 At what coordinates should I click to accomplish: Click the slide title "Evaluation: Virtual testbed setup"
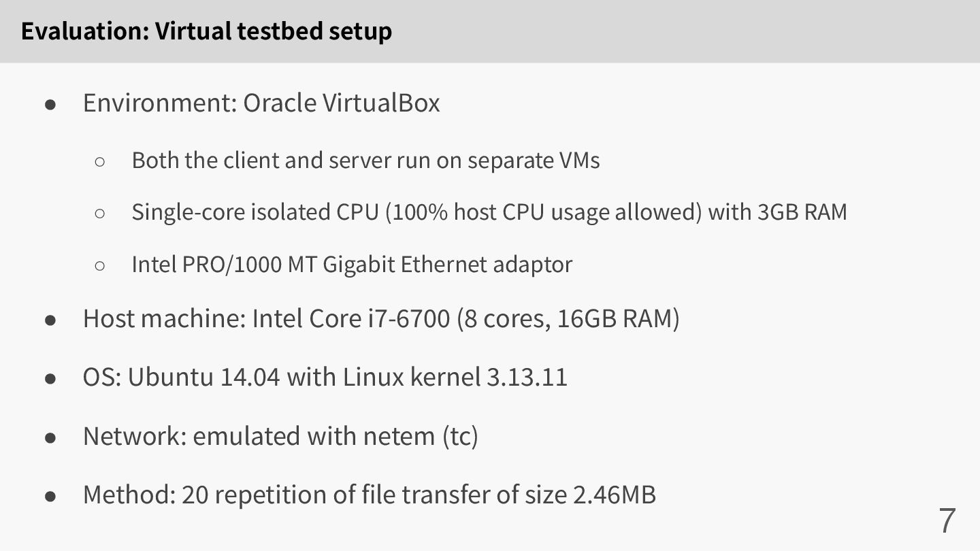(206, 31)
